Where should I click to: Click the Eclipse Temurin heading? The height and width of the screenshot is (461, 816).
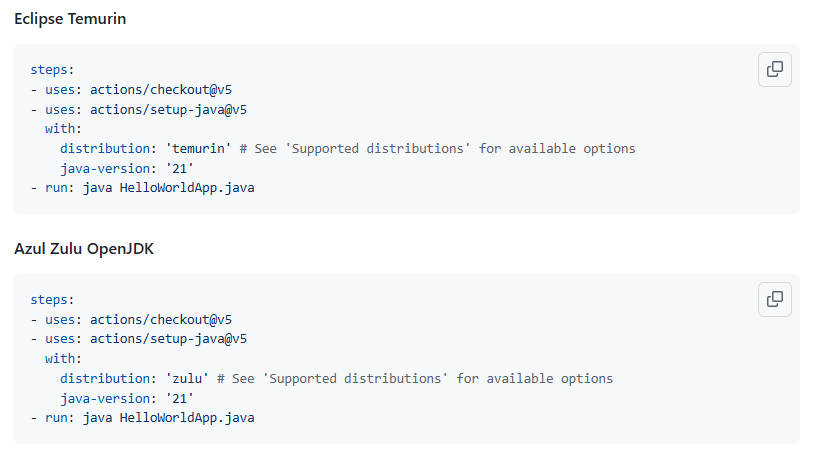[70, 19]
